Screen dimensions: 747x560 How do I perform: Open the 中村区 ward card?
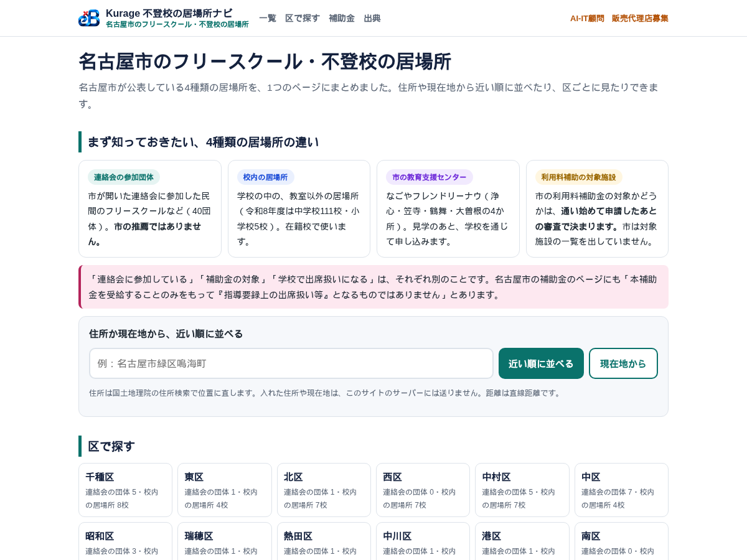(522, 490)
